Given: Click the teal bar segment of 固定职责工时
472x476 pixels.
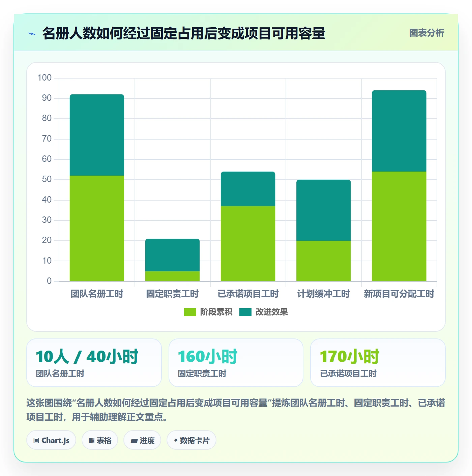Looking at the screenshot, I should click(172, 255).
